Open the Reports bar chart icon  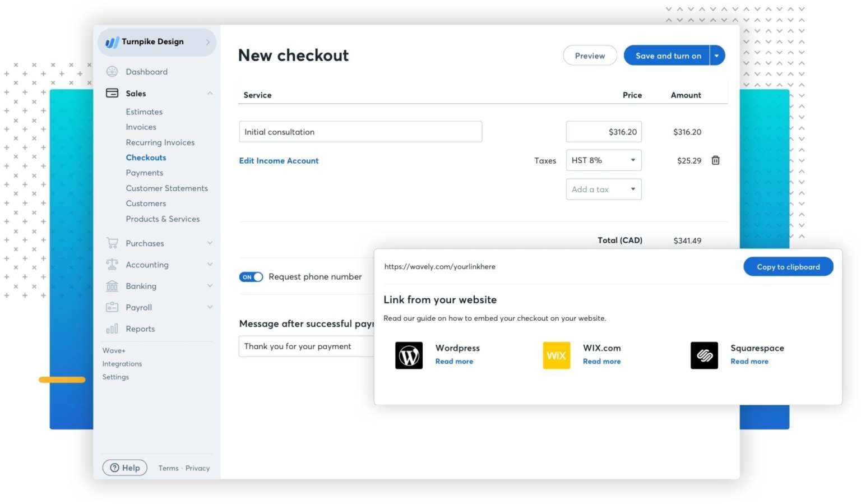(112, 328)
